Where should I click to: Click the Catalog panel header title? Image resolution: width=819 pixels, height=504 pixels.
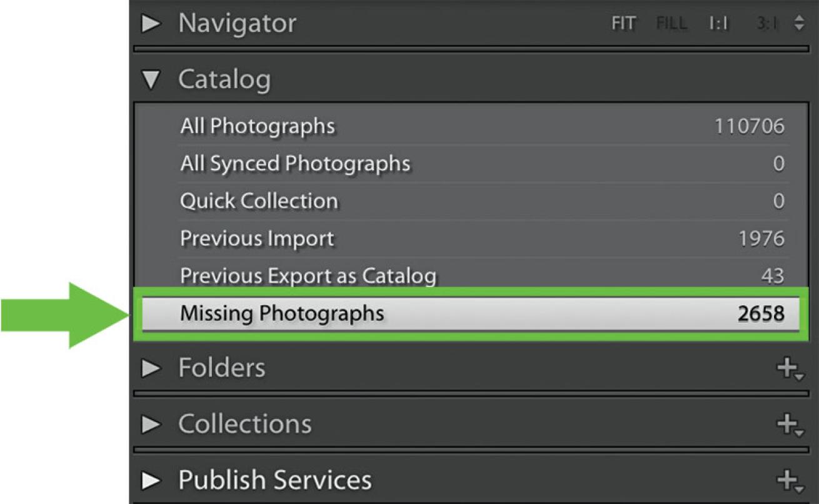(x=224, y=80)
